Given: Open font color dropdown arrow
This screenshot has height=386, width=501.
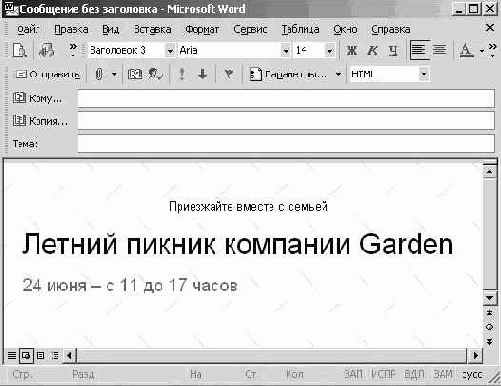Looking at the screenshot, I should point(482,51).
